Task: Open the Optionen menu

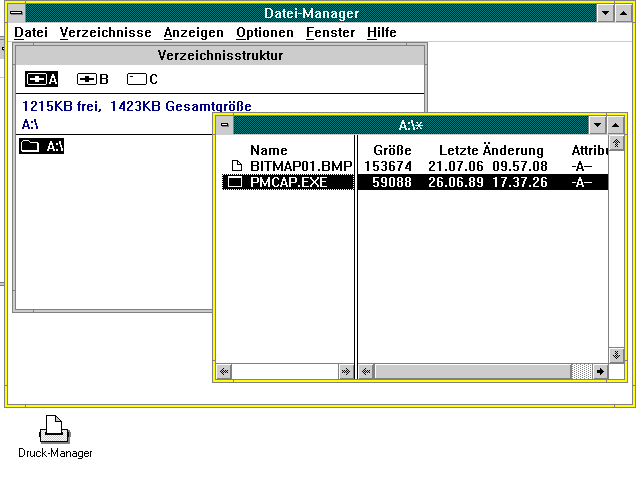Action: (x=264, y=33)
